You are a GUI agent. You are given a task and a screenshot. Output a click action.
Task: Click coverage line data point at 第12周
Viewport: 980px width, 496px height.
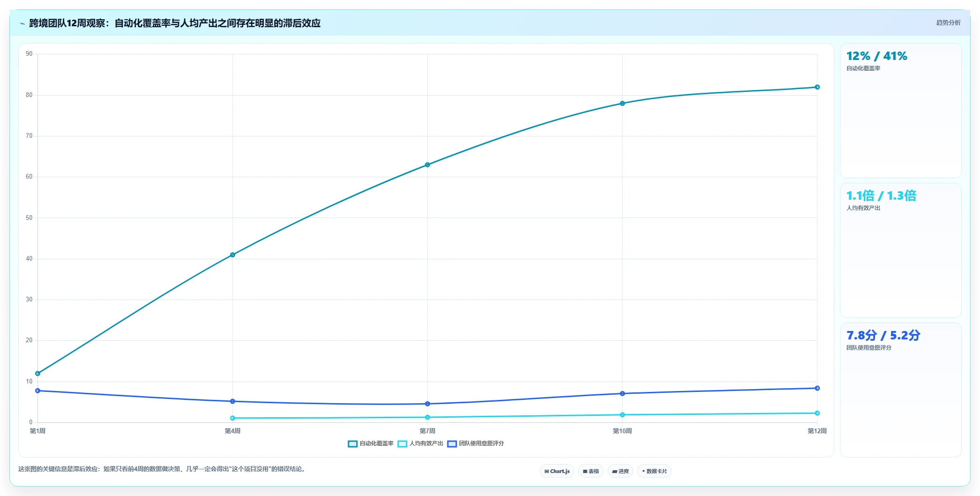(817, 87)
